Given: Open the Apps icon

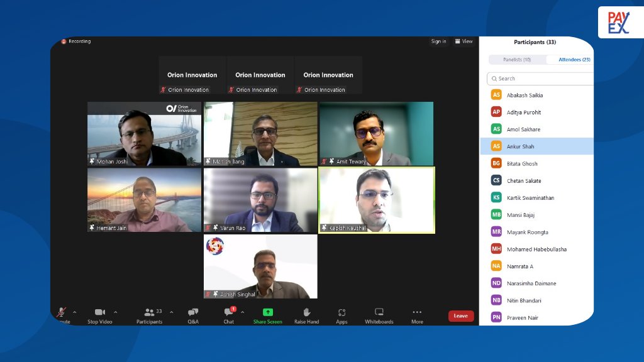Looking at the screenshot, I should (341, 312).
